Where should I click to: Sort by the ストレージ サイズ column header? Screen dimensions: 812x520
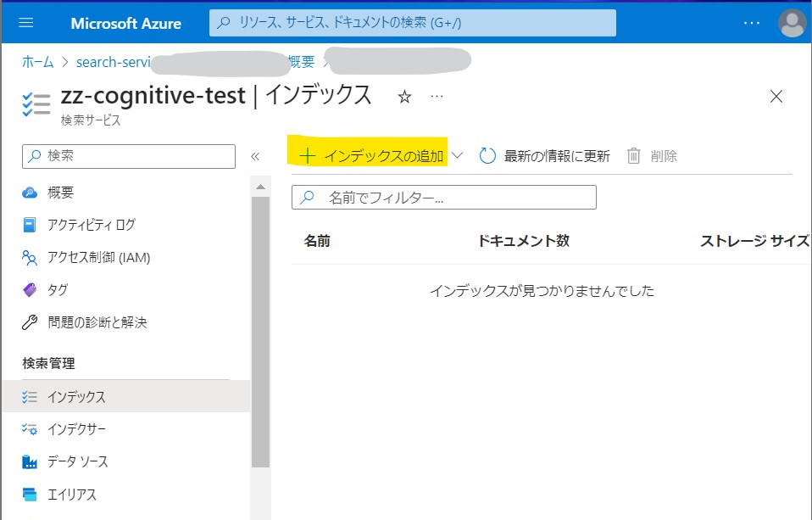coord(754,241)
